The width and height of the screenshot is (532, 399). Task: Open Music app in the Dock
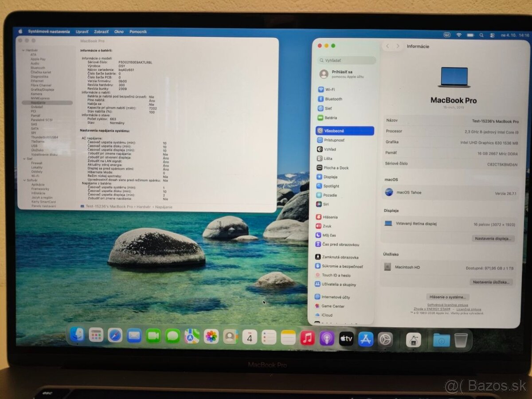coord(307,338)
